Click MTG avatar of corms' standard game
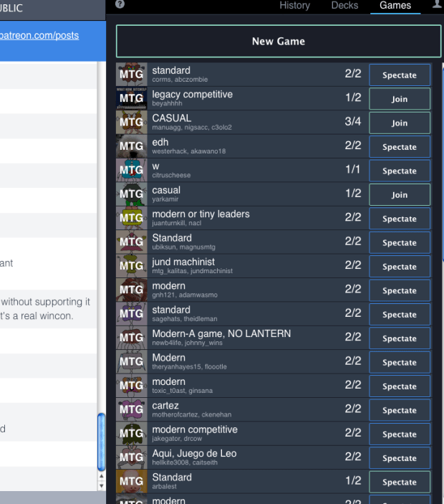The height and width of the screenshot is (504, 444). coord(132,75)
